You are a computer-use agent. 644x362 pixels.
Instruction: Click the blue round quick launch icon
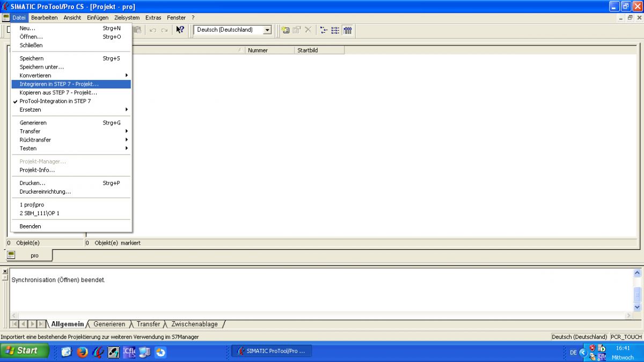[x=160, y=352]
